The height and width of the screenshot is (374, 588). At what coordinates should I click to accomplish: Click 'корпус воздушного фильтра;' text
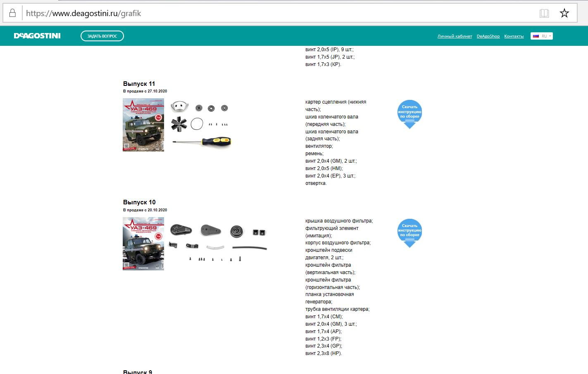click(x=338, y=243)
